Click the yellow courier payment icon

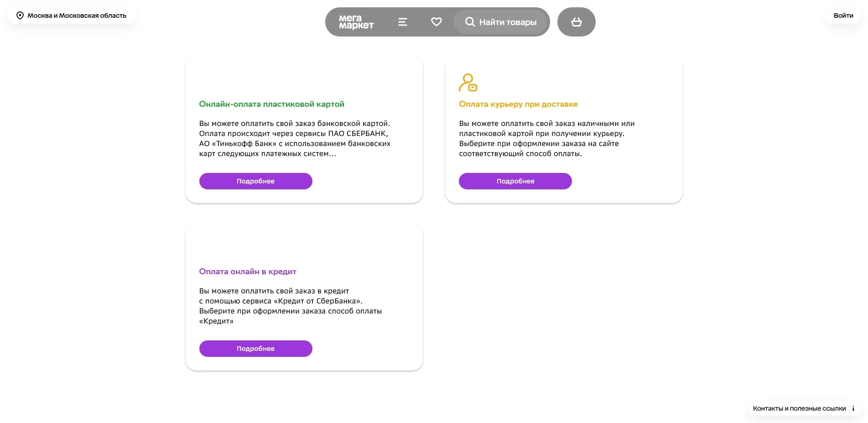pyautogui.click(x=468, y=83)
